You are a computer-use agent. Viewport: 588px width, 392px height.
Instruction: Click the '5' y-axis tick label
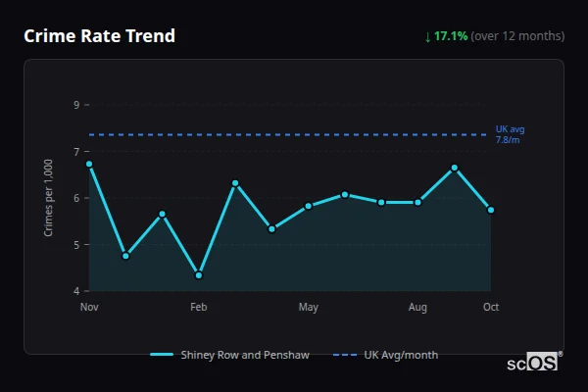point(76,245)
